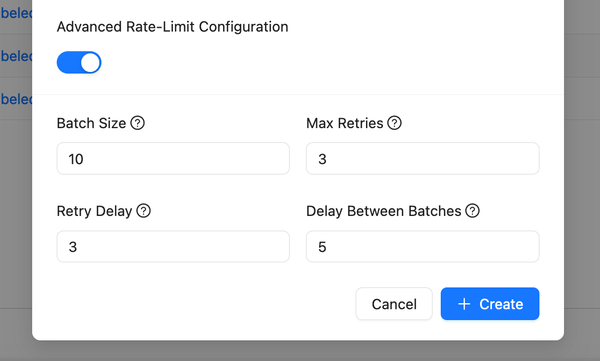The width and height of the screenshot is (600, 361).
Task: Click the Delay Between Batches field showing 5
Action: [422, 247]
